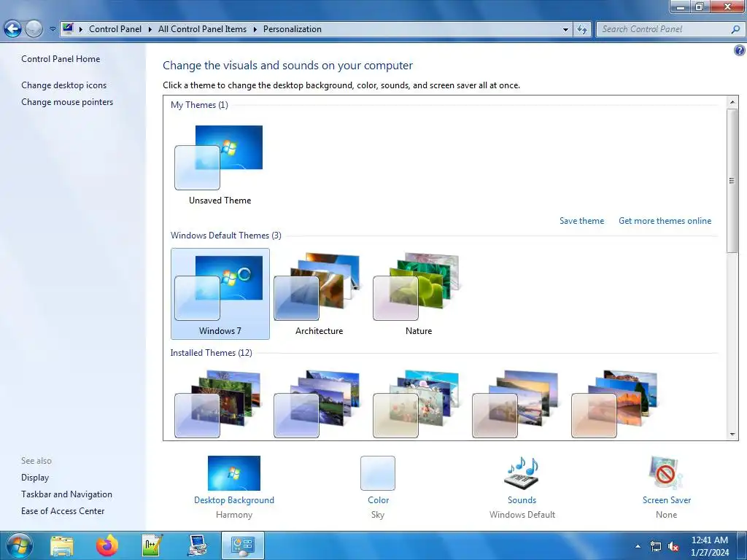
Task: Open the address bar history dropdown
Action: click(565, 29)
